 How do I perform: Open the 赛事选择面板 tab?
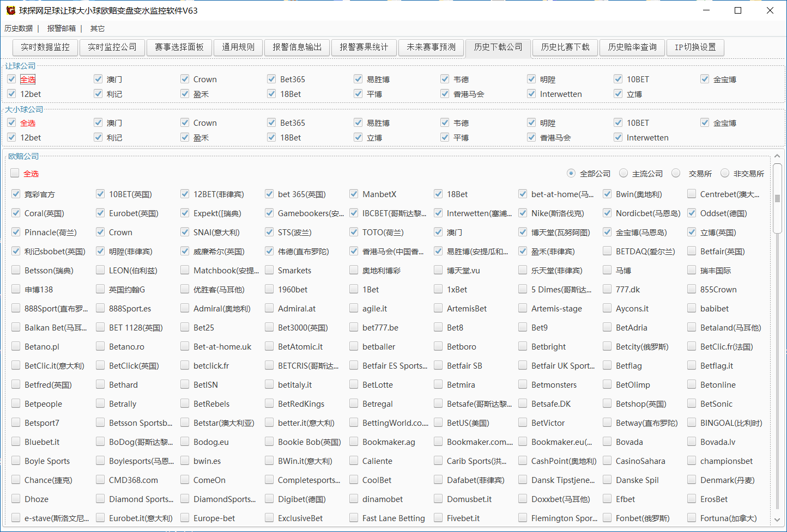tap(179, 47)
